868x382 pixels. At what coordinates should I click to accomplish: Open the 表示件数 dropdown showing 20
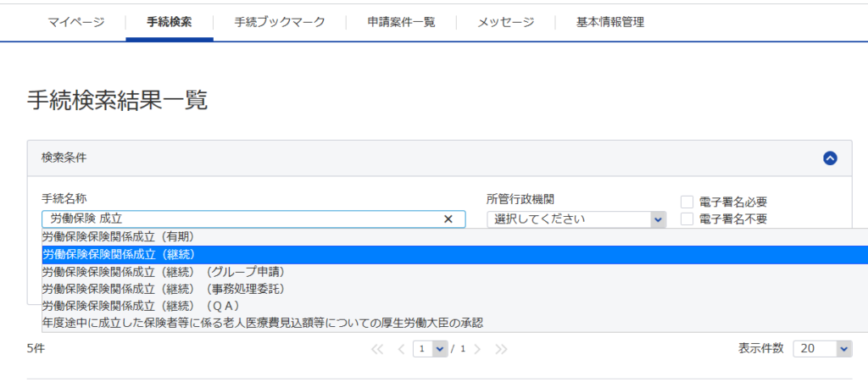pyautogui.click(x=822, y=349)
